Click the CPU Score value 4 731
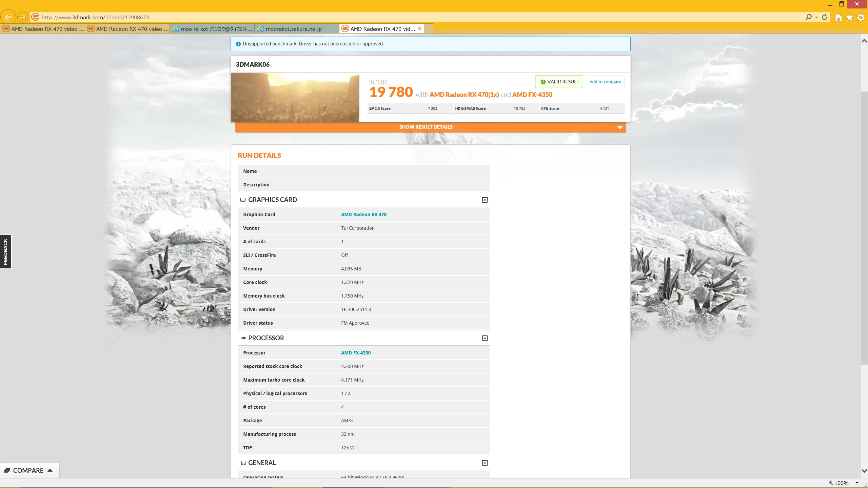868x488 pixels. (x=604, y=108)
